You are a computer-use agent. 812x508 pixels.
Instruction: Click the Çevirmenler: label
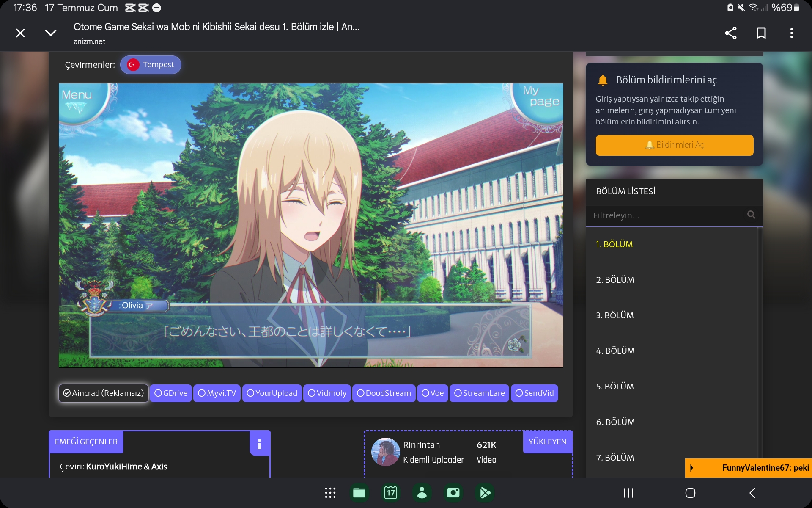coord(90,65)
